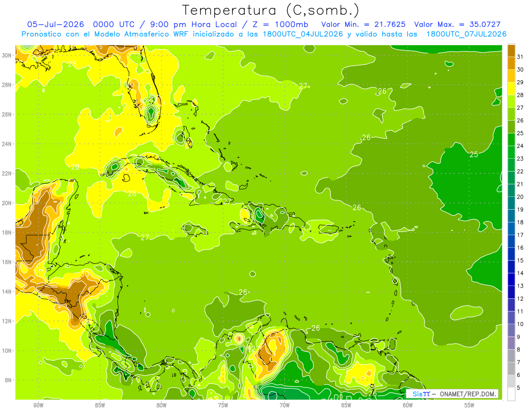This screenshot has height=411, width=532.
Task: Click the 60W longitude axis label
Action: tap(408, 405)
